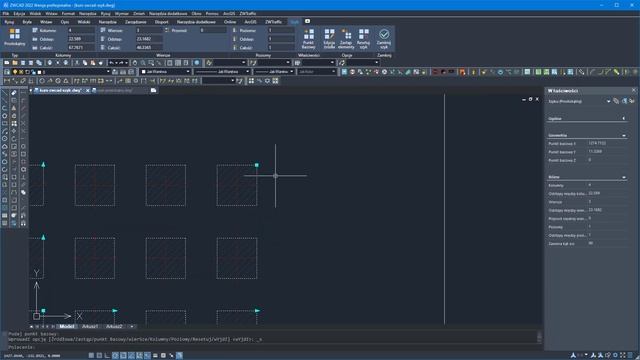Toggle ortho mode in status bar
Viewport: 640px width, 360px height.
pyautogui.click(x=107, y=356)
